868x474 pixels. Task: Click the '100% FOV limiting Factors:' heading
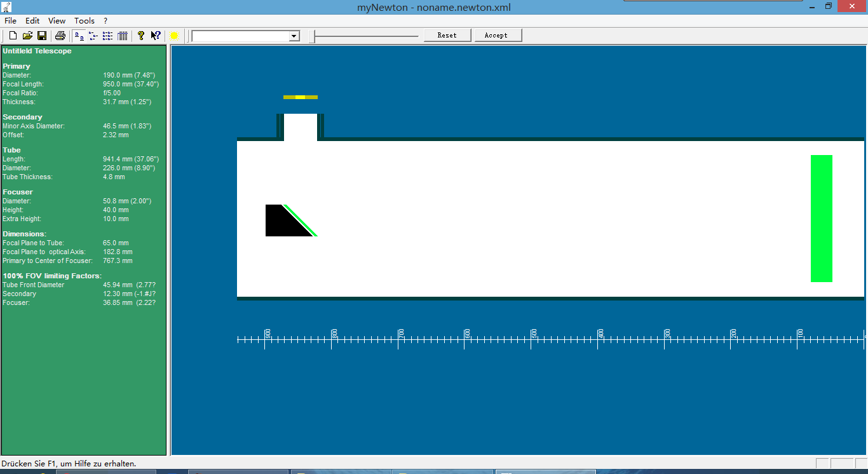(52, 276)
